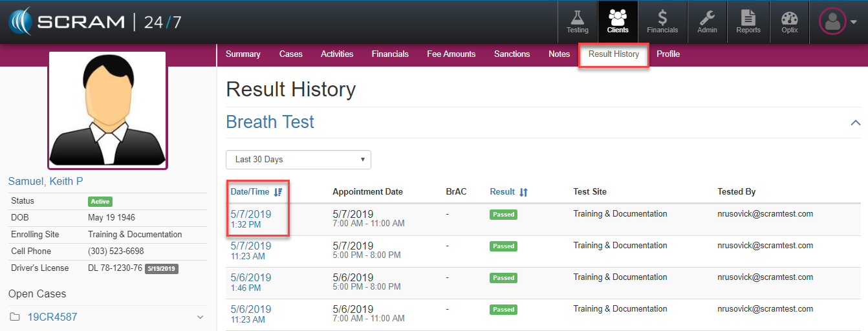Screen dimensions: 868x331
Task: Click the SCRAM 24/7 logo
Action: coord(95,22)
